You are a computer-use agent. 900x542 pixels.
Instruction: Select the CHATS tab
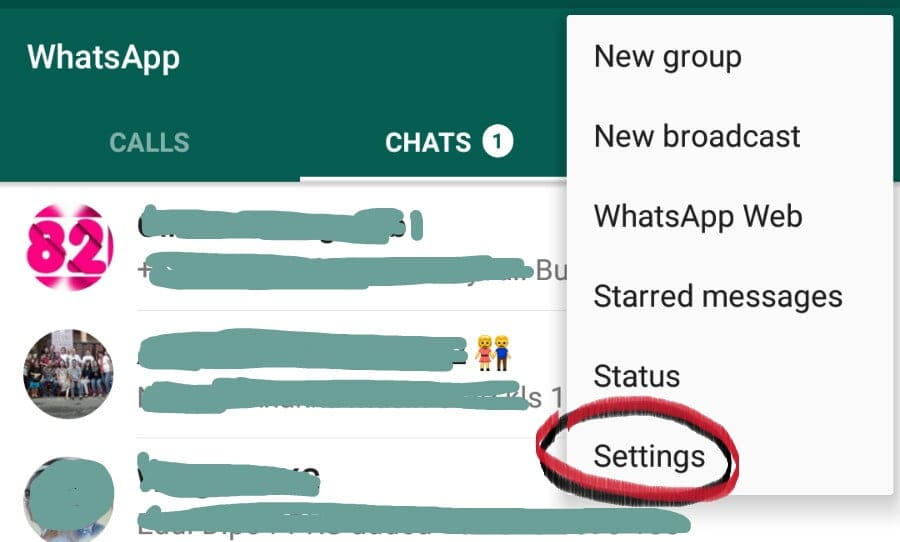428,142
